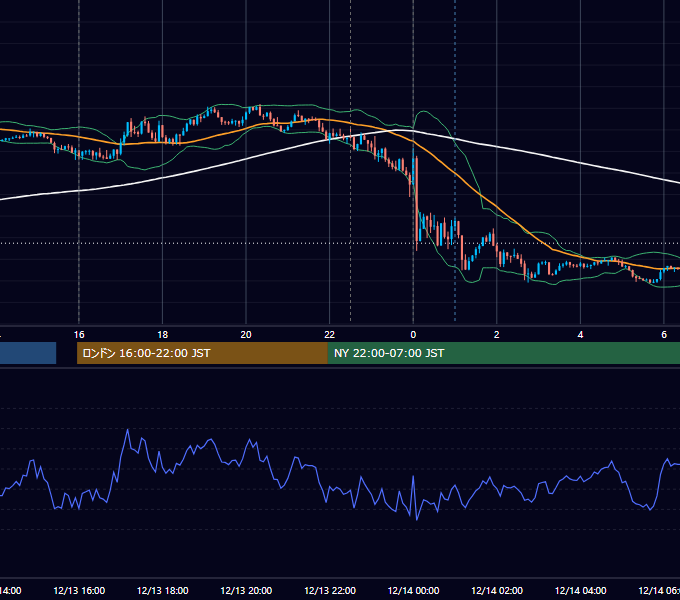Screen dimensions: 680x600
Task: Click the 12/14 00:00 date label
Action: (x=413, y=590)
